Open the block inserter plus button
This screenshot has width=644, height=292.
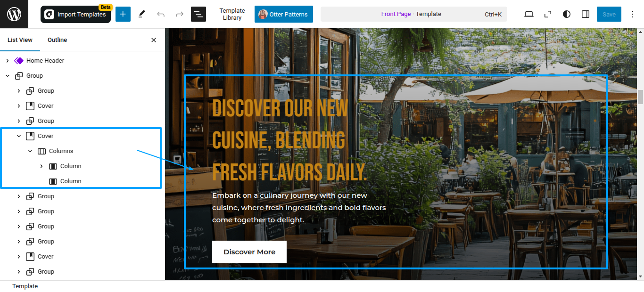[123, 14]
